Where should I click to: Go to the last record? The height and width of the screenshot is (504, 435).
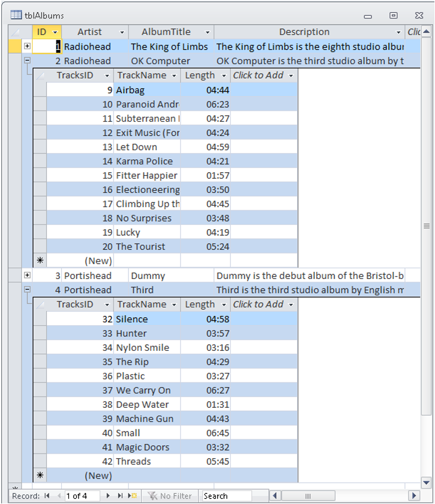(120, 496)
